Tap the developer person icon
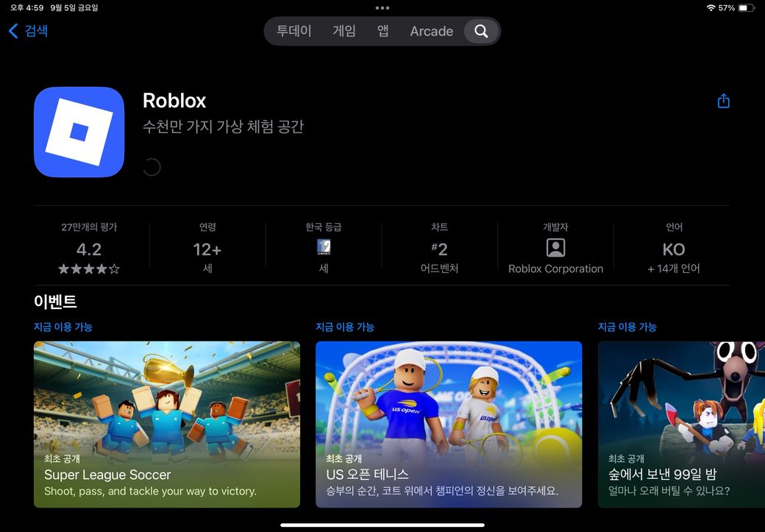Screen dimensions: 765x532 coord(555,247)
